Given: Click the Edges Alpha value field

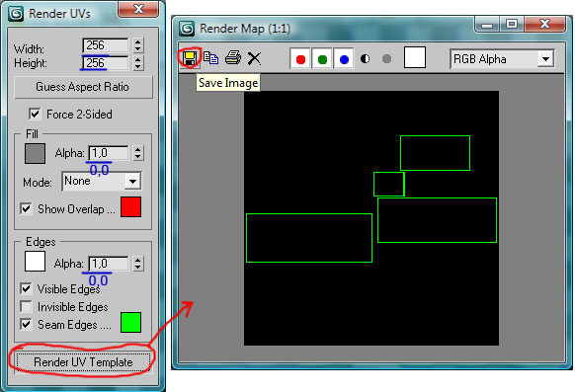Looking at the screenshot, I should (109, 264).
